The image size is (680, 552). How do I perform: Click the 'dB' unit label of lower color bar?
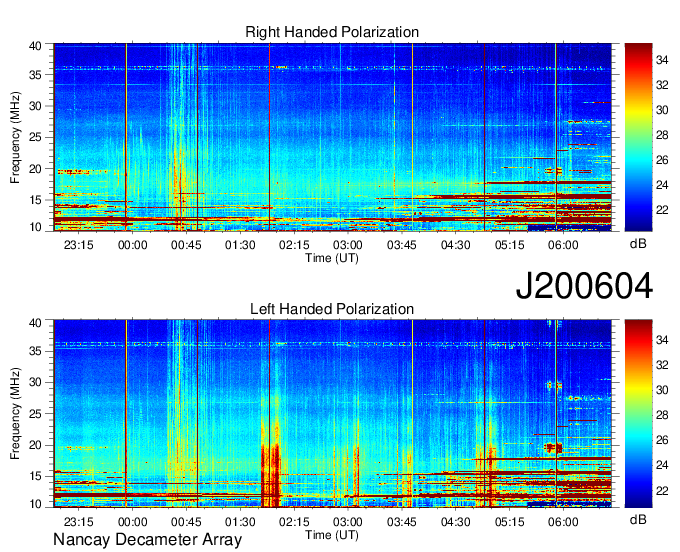[638, 519]
